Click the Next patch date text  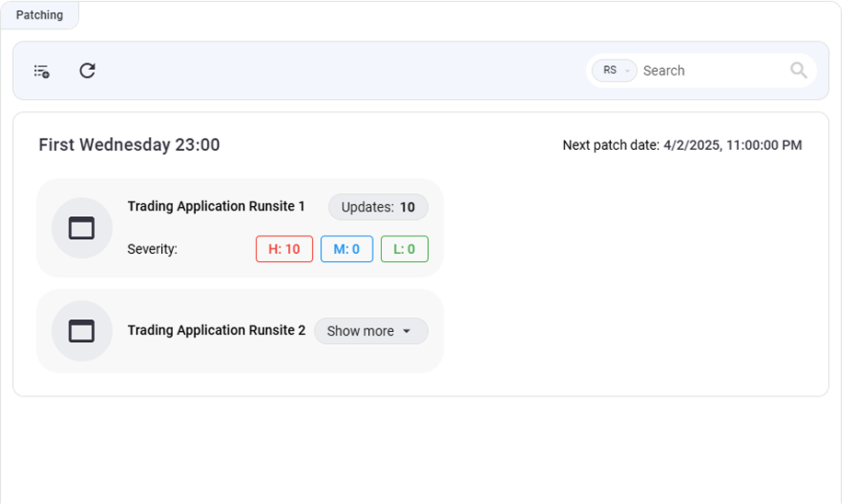click(682, 145)
